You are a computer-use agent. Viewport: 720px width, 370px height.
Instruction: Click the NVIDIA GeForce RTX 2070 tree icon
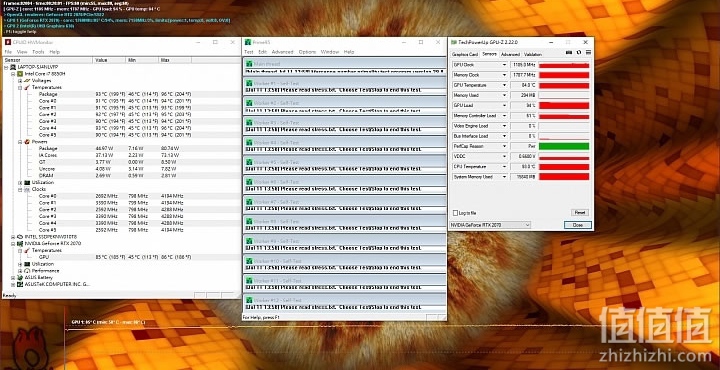pyautogui.click(x=20, y=243)
